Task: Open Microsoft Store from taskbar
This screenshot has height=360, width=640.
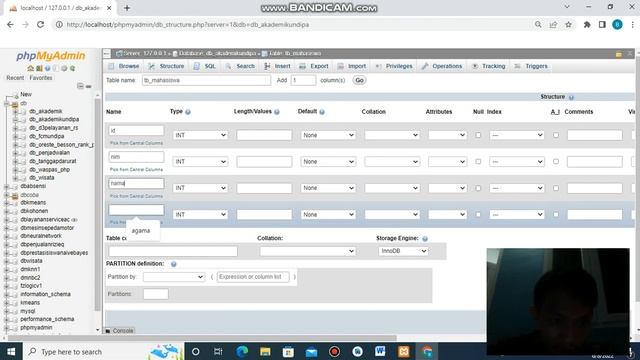Action: coord(288,351)
